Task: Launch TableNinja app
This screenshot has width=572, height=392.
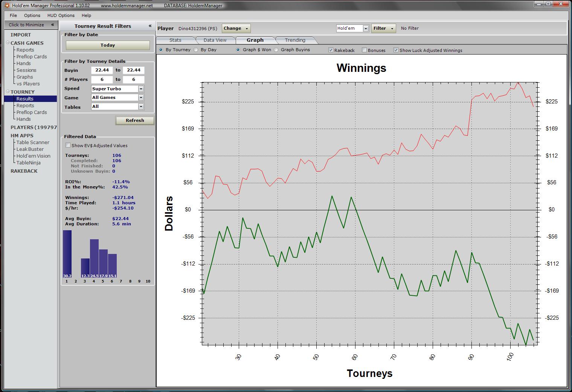Action: click(x=28, y=163)
